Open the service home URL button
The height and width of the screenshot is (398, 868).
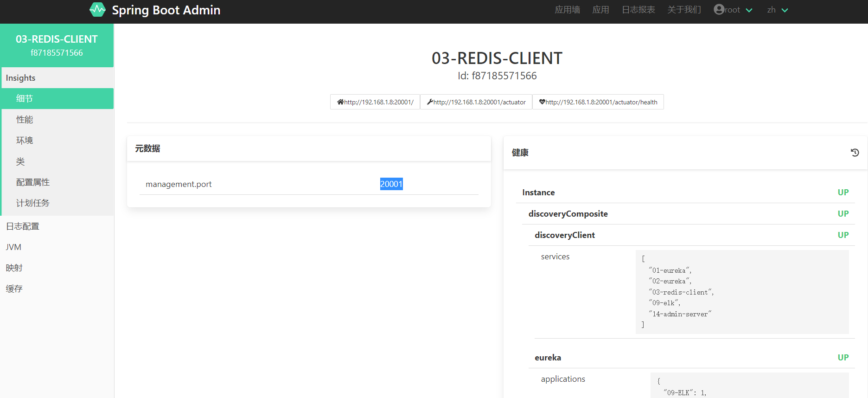[375, 102]
